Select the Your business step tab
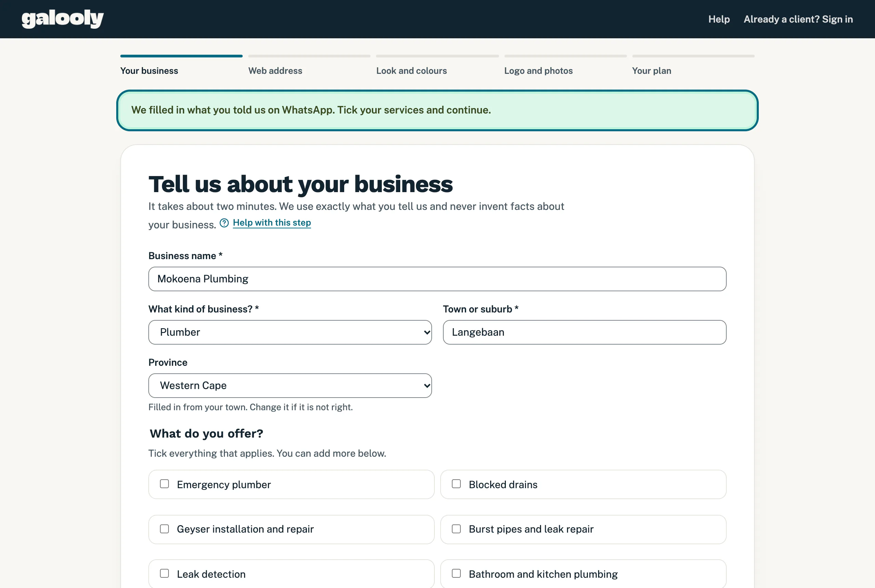Image resolution: width=875 pixels, height=588 pixels. coord(149,71)
